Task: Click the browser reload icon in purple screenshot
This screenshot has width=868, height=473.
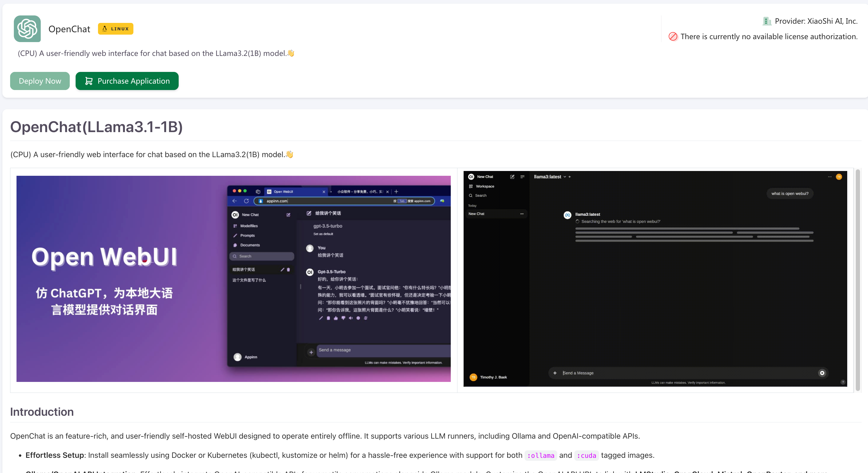Action: (246, 201)
